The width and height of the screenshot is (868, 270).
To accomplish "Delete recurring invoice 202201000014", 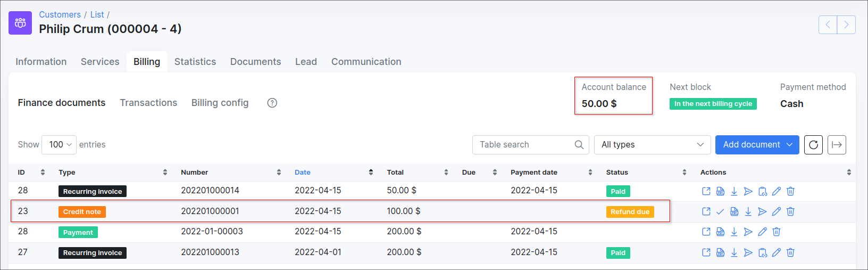I will pyautogui.click(x=790, y=191).
